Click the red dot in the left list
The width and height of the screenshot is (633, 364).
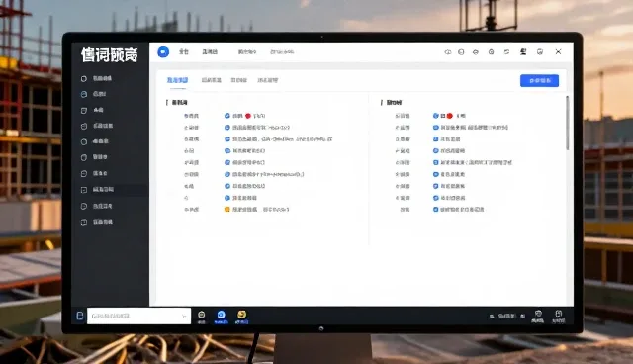tap(248, 116)
